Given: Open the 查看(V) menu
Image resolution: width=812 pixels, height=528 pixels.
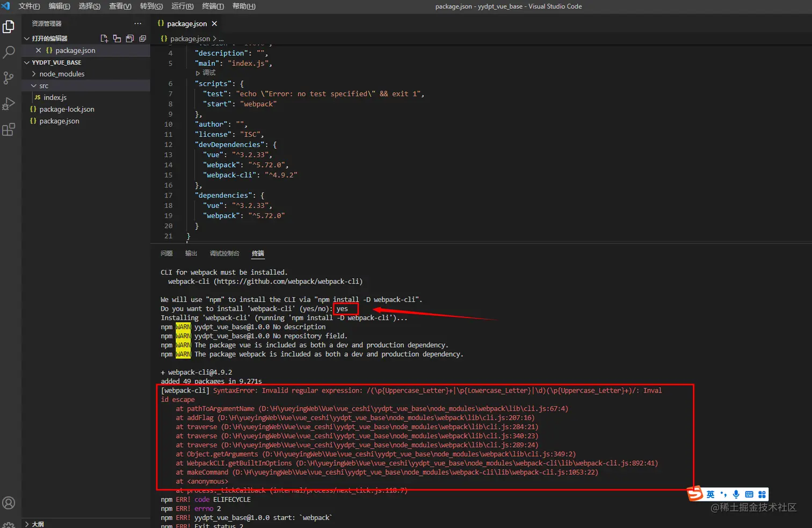Looking at the screenshot, I should tap(120, 6).
